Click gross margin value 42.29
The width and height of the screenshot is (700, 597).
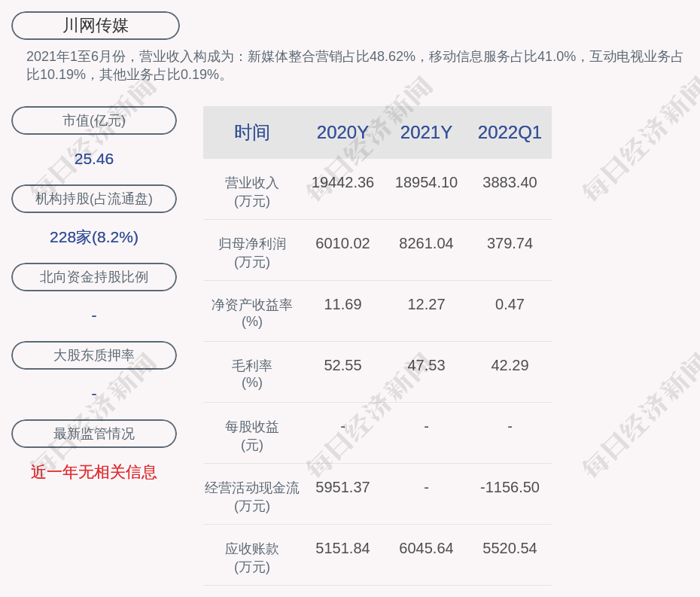point(510,366)
